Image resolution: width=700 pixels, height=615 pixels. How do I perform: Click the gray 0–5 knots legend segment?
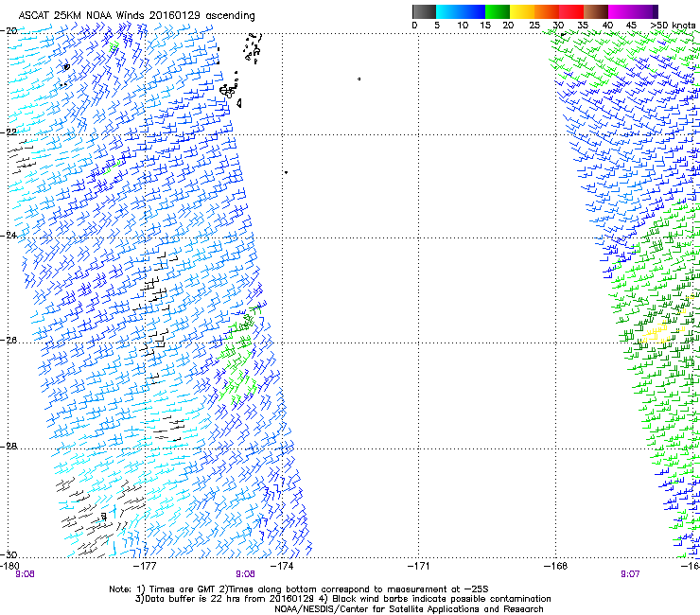(x=424, y=11)
